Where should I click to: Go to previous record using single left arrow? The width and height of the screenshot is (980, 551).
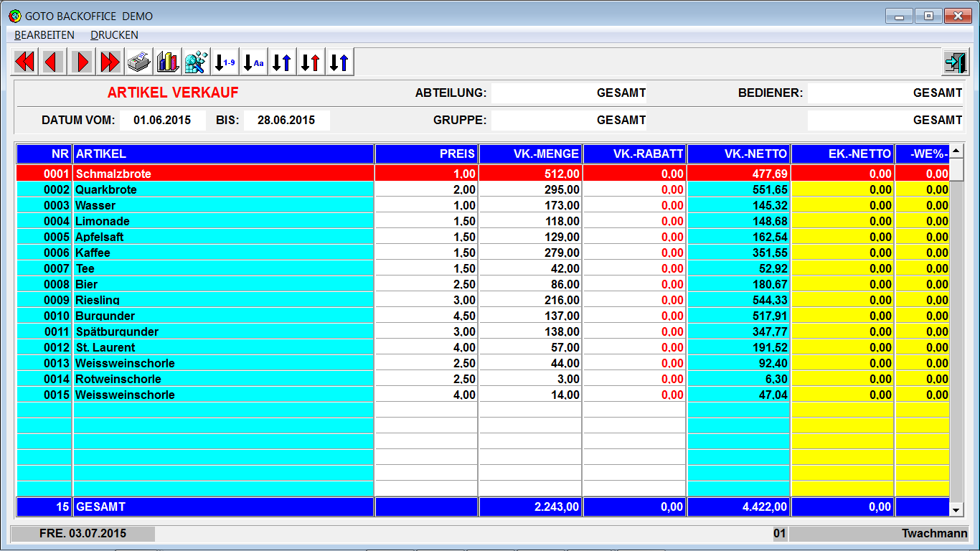coord(53,62)
